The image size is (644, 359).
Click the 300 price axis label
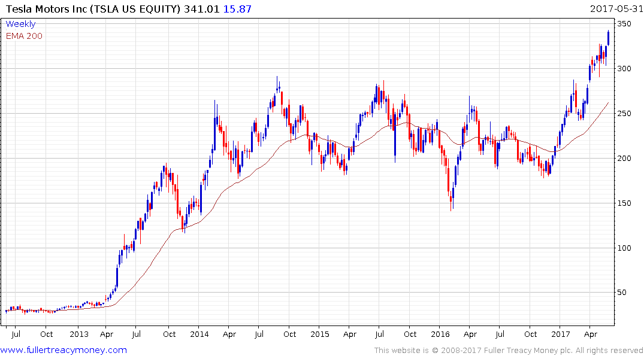click(625, 69)
